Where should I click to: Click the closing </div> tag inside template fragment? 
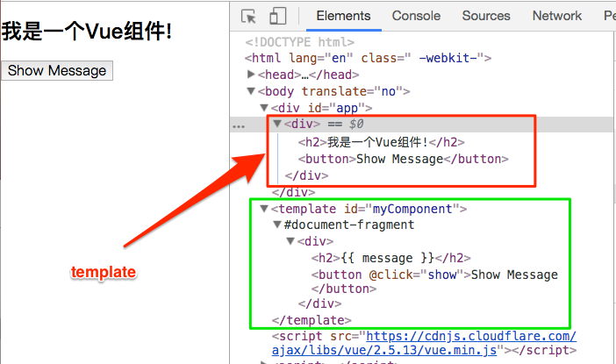click(x=319, y=303)
